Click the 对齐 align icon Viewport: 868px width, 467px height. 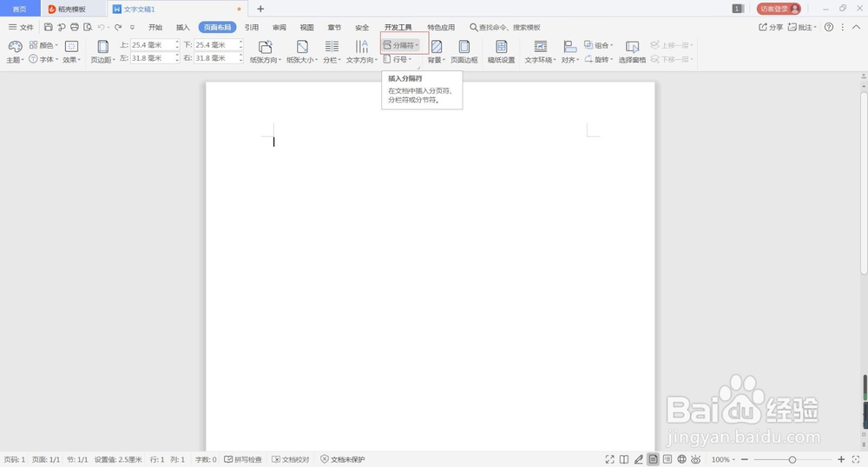coord(569,47)
